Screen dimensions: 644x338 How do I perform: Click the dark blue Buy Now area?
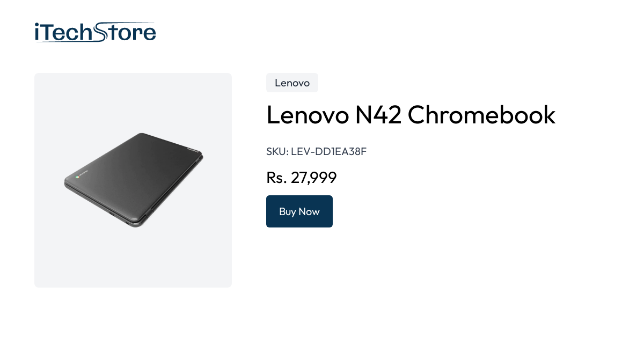pyautogui.click(x=299, y=211)
